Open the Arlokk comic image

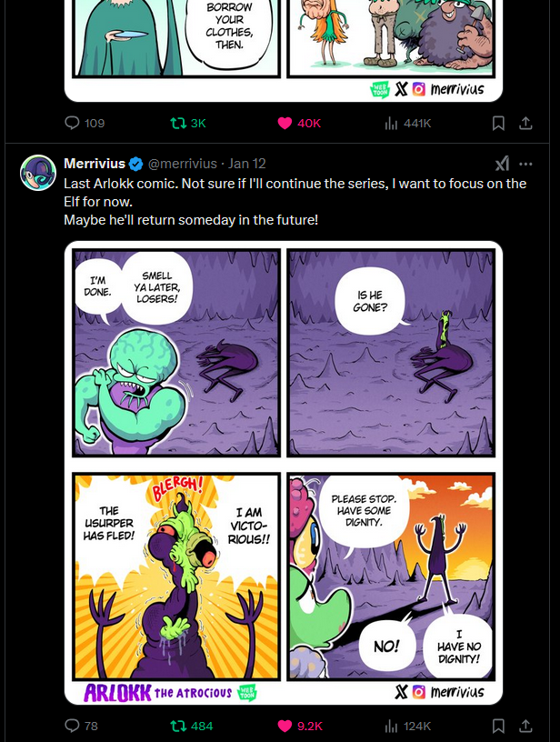284,473
